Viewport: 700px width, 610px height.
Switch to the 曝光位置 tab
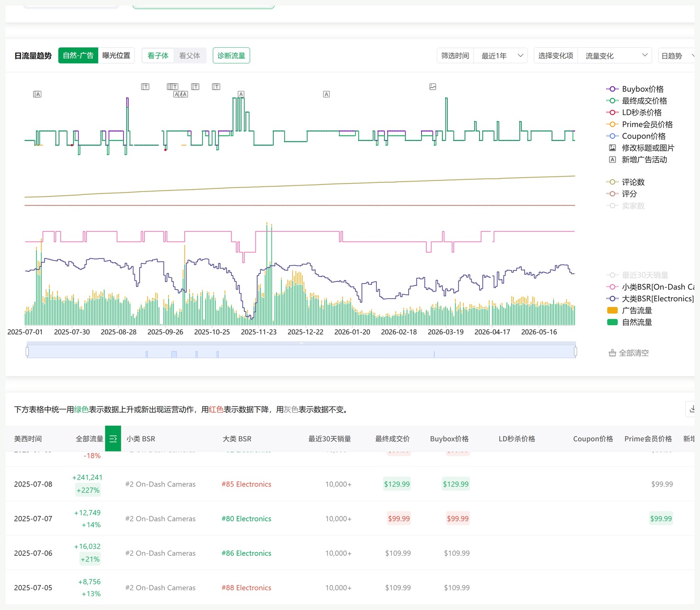116,56
